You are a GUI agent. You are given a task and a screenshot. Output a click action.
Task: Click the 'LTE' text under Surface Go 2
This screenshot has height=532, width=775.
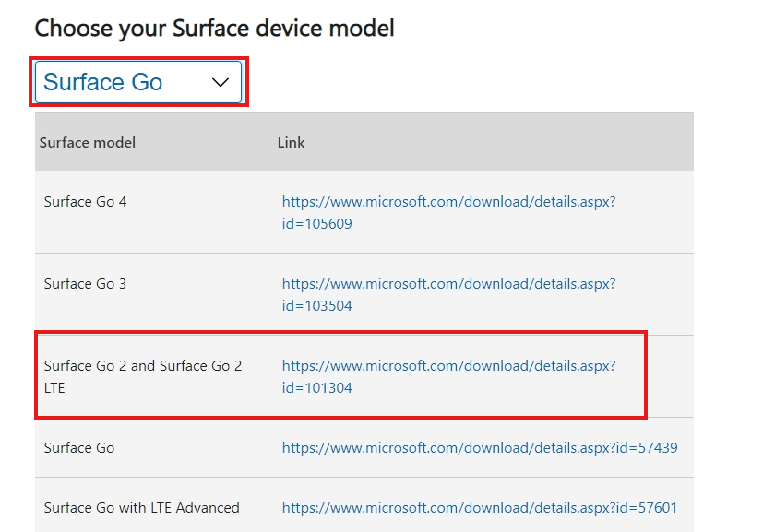(54, 388)
